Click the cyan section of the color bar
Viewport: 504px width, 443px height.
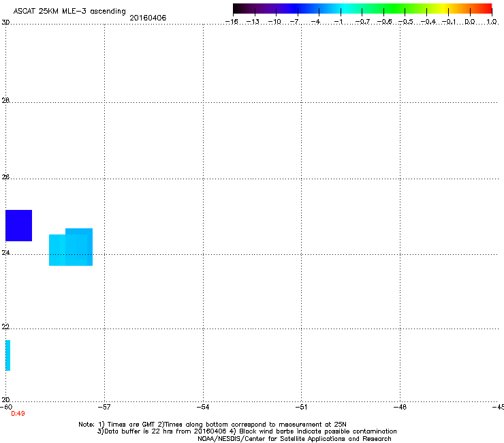tap(345, 9)
